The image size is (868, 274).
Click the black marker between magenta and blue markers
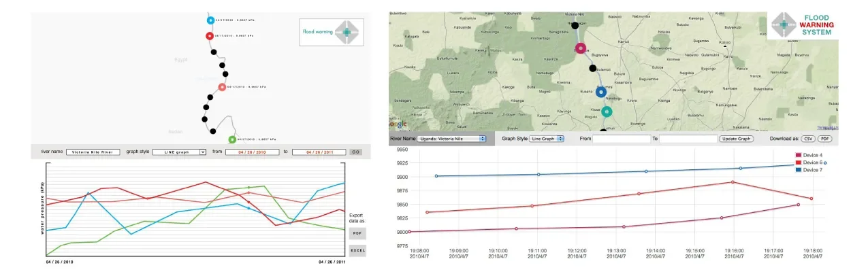point(592,68)
